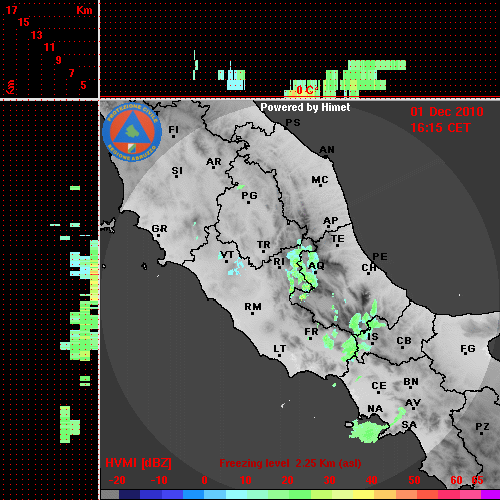500x500 pixels.
Task: Select the GR city label
Action: 159,229
